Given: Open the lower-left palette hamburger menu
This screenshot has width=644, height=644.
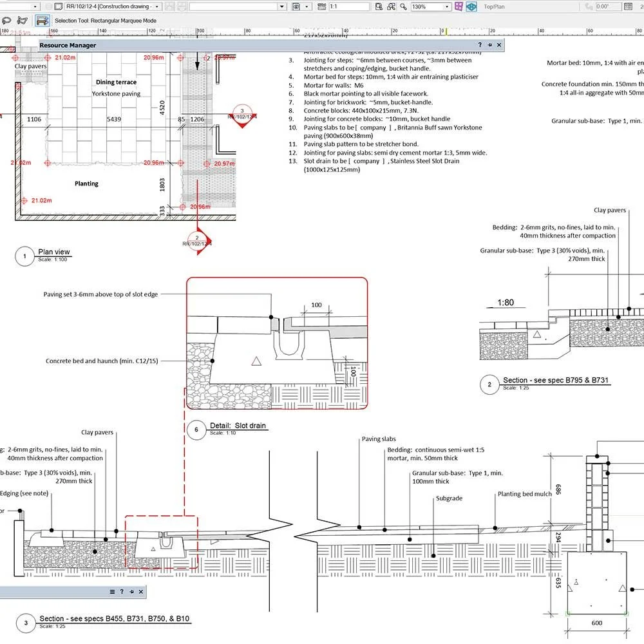Looking at the screenshot, I should tap(112, 591).
